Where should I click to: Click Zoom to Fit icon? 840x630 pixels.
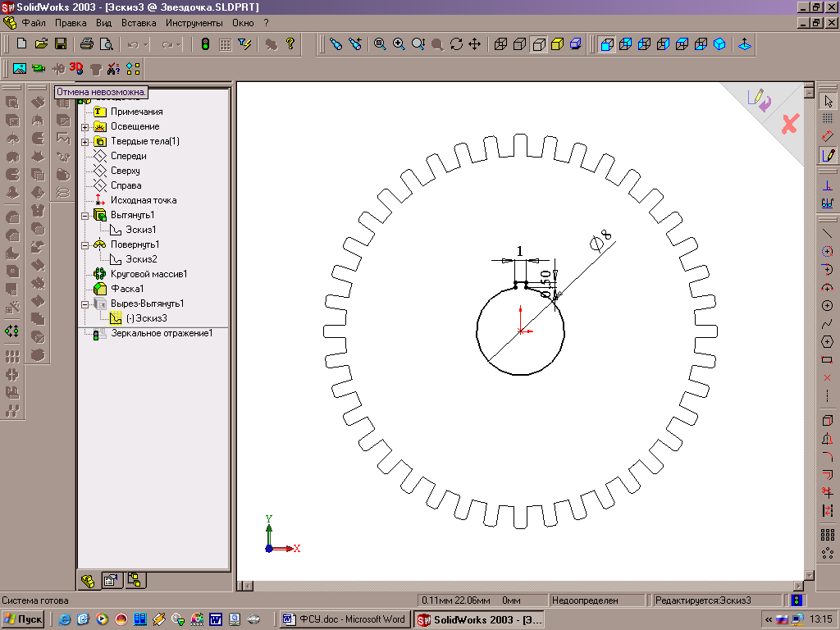point(380,44)
